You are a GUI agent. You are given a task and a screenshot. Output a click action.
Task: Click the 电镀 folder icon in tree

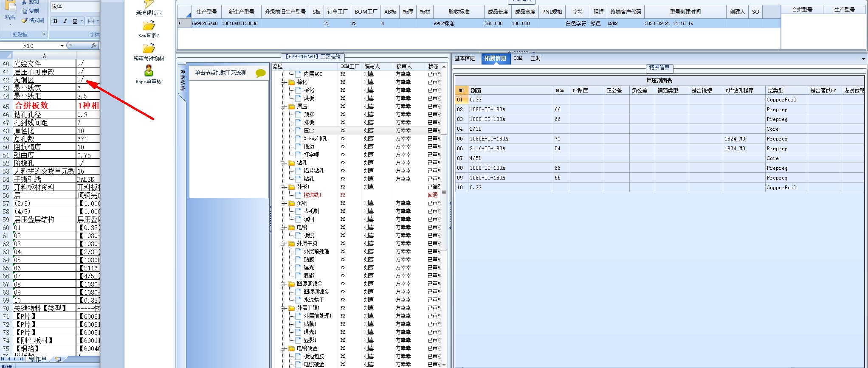[x=291, y=228]
